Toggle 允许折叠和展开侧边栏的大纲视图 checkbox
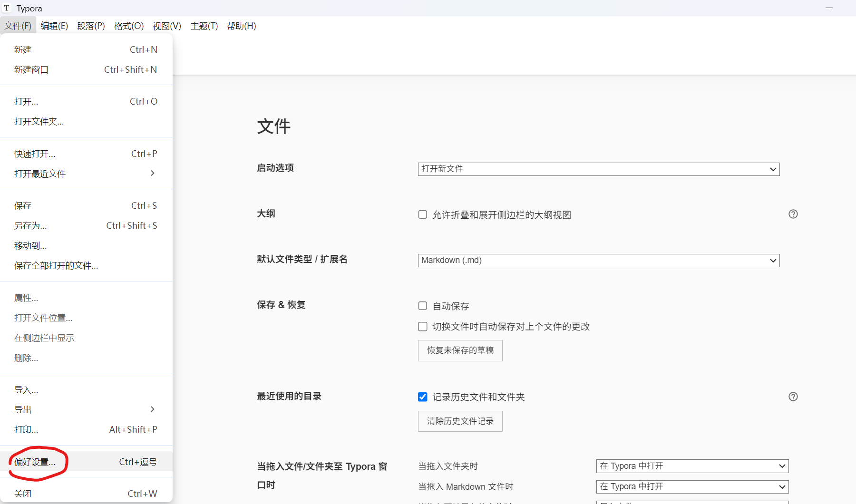Viewport: 856px width, 504px height. [x=422, y=214]
